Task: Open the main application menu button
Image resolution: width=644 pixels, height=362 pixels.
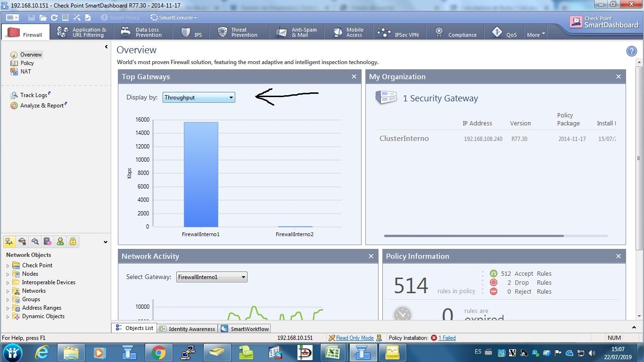Action: pyautogui.click(x=12, y=17)
